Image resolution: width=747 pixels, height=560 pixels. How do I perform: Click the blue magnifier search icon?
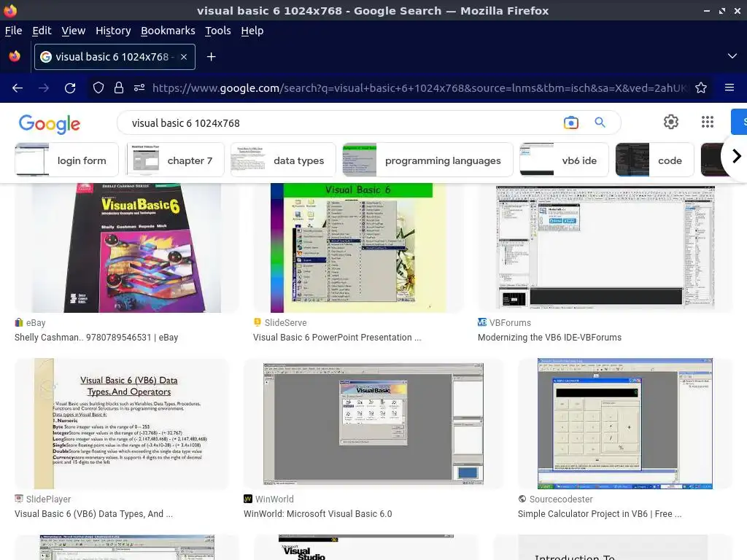600,122
